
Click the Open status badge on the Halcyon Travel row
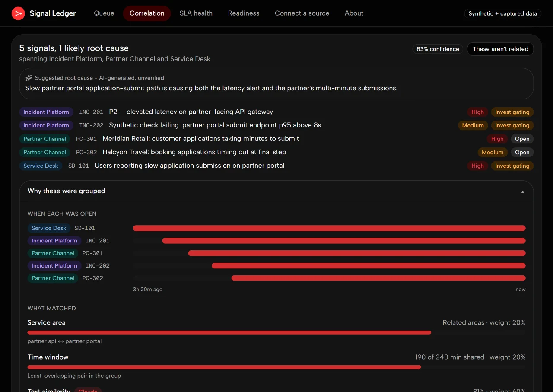click(522, 152)
